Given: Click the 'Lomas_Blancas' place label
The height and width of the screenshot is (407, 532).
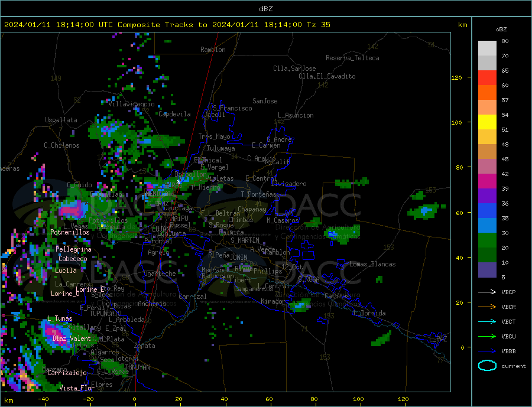Looking at the screenshot, I should click(372, 264).
